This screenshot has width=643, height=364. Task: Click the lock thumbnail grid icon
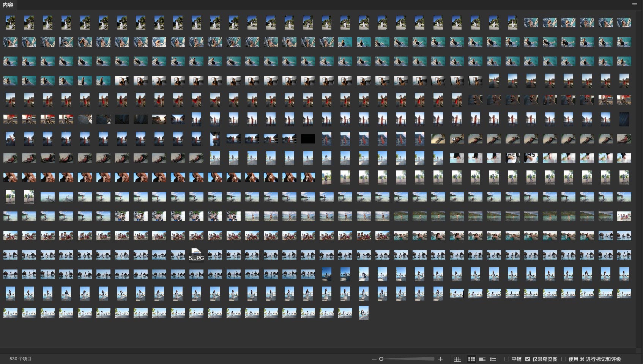click(457, 359)
